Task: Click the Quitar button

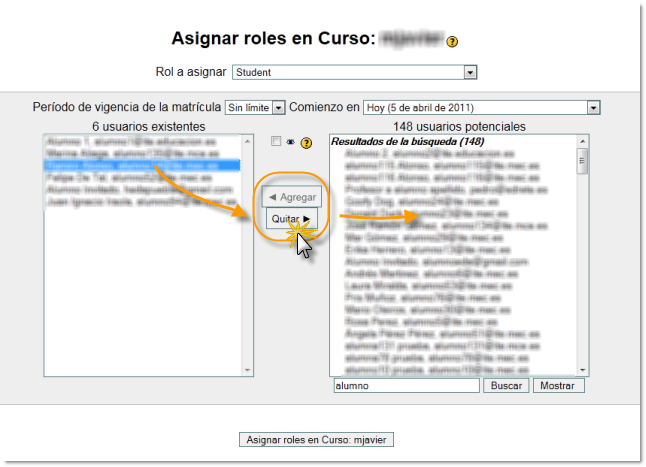Action: coord(292,218)
